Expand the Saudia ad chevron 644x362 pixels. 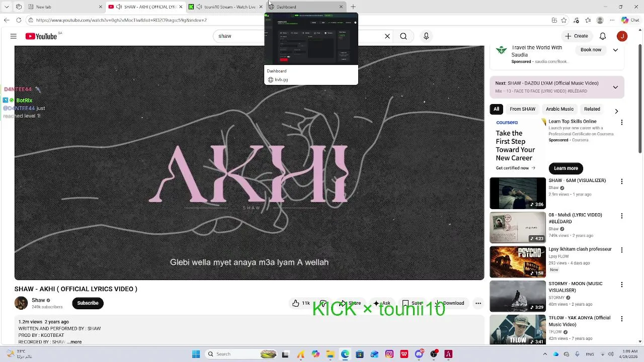pyautogui.click(x=615, y=50)
